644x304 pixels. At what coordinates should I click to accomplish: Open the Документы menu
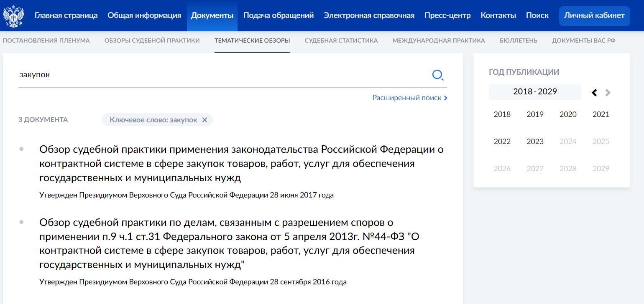click(x=212, y=15)
